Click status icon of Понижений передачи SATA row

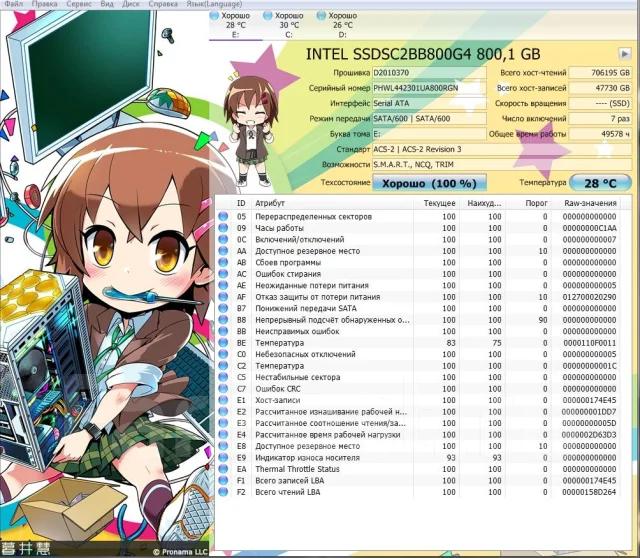[x=223, y=308]
